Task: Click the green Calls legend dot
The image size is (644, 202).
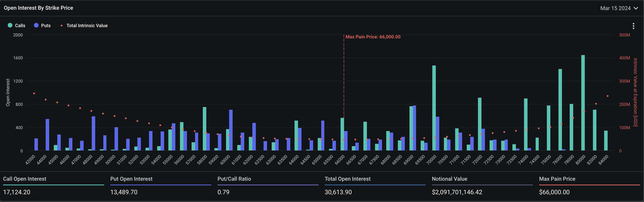Action: tap(10, 25)
